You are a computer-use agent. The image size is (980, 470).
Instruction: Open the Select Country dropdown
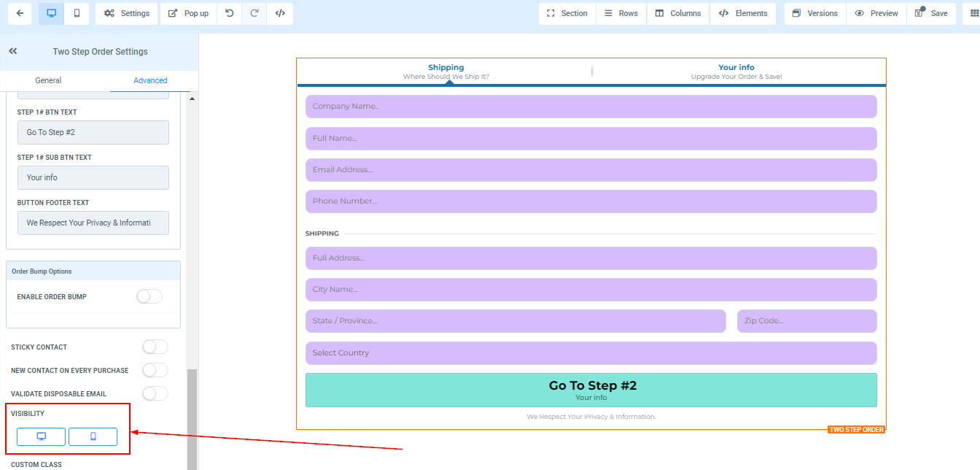click(591, 353)
